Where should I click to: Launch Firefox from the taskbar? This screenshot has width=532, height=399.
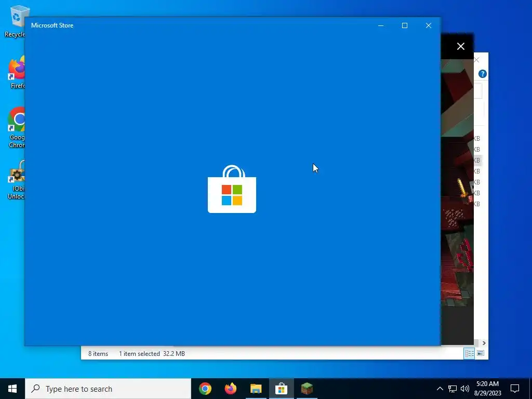(x=230, y=389)
